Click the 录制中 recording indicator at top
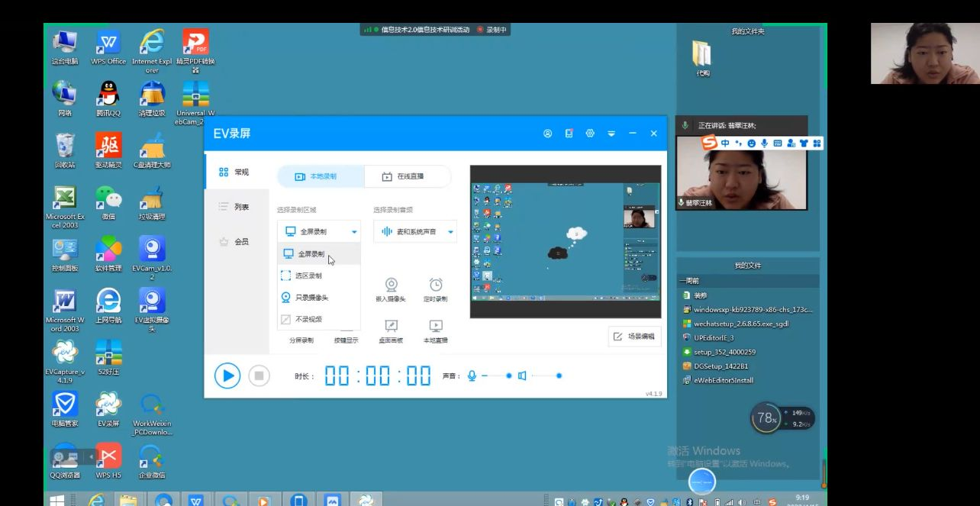980x506 pixels. pos(492,30)
